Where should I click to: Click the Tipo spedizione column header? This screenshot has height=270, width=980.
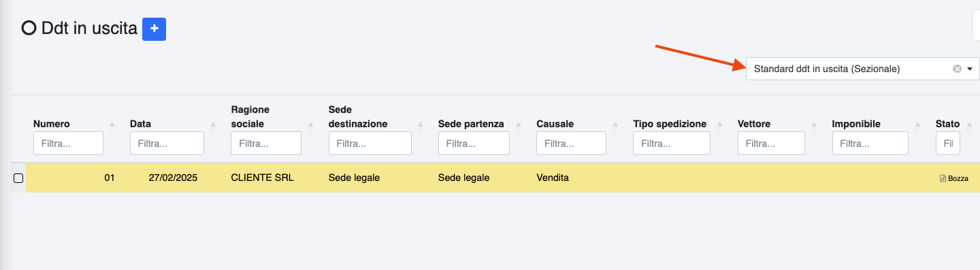[670, 124]
